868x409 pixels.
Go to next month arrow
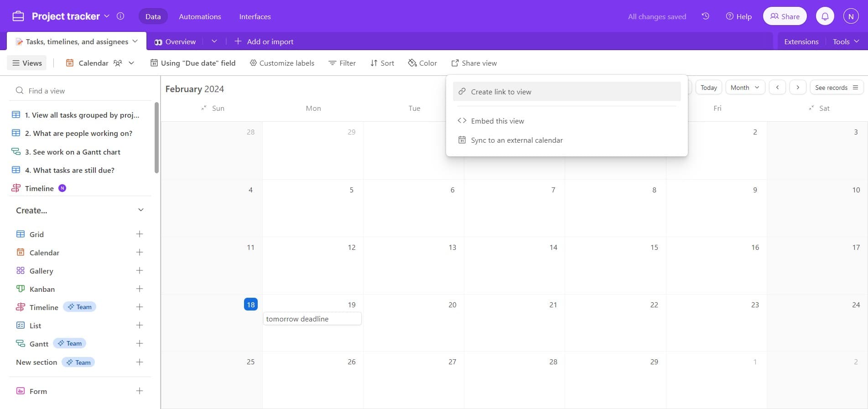[x=797, y=87]
